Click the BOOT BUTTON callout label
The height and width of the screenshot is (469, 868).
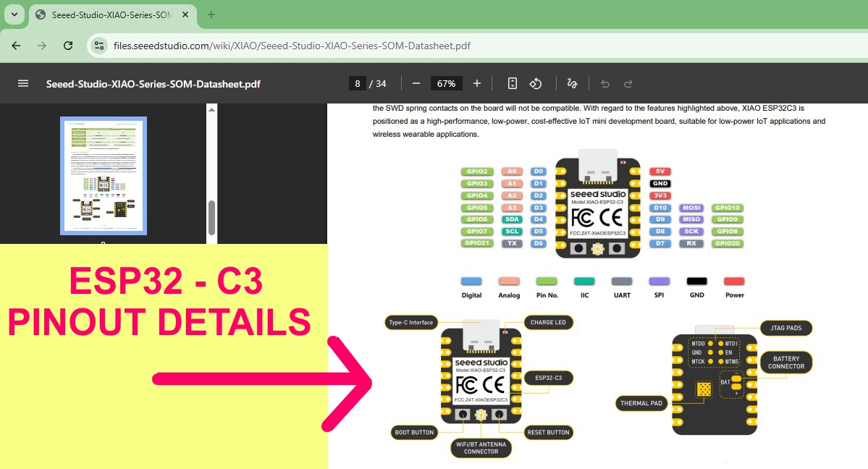[414, 433]
